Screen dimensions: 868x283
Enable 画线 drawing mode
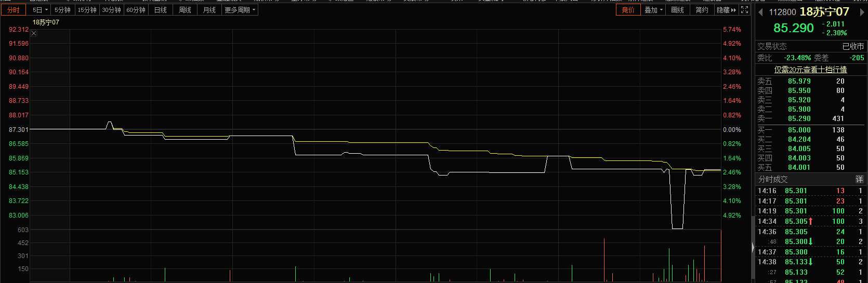coord(677,10)
